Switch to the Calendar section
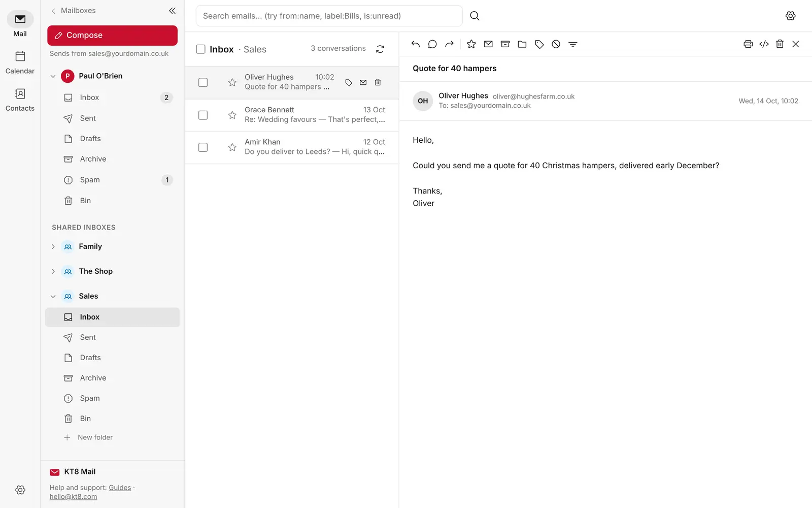812x508 pixels. pyautogui.click(x=20, y=62)
